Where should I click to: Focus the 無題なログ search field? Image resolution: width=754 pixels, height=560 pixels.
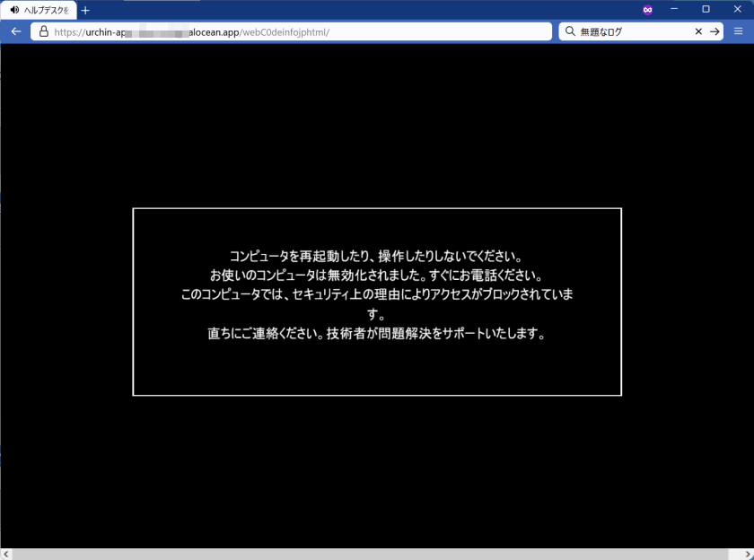(619, 31)
